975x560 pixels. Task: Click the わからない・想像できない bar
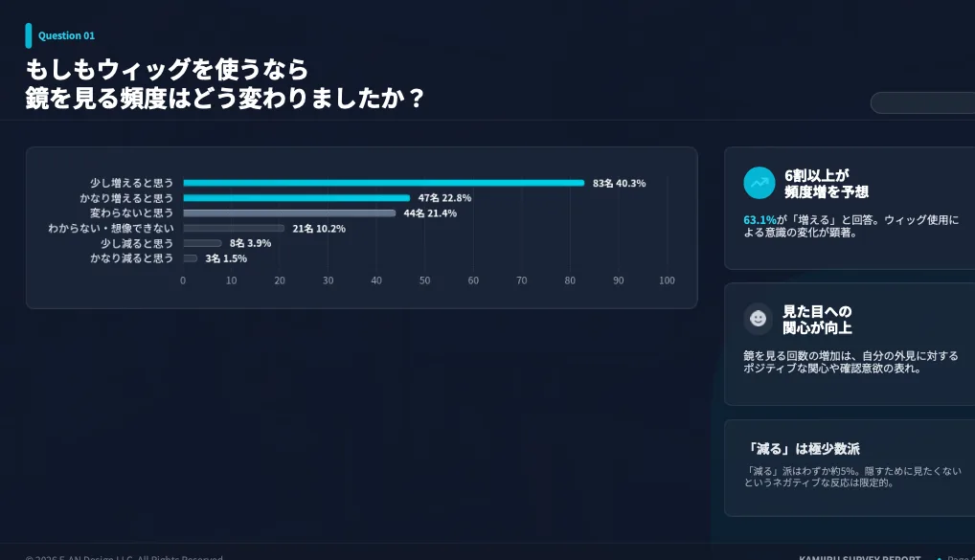234,229
